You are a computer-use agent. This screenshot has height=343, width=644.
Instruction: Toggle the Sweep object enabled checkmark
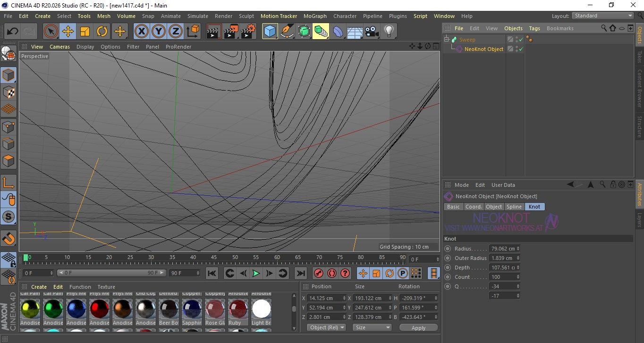click(x=521, y=40)
